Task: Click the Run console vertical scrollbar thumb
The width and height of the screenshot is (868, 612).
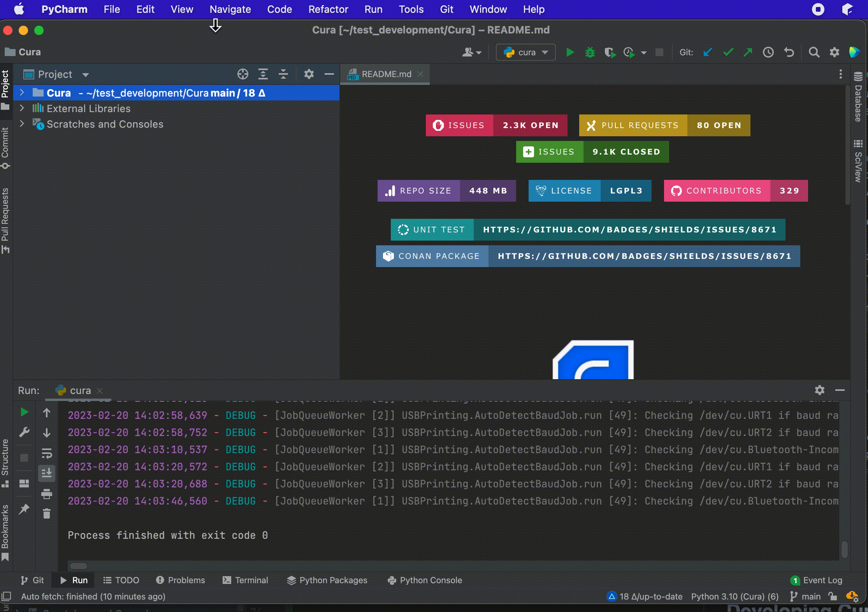Action: tap(844, 549)
